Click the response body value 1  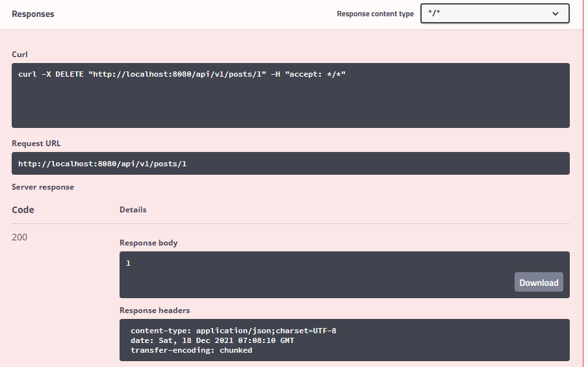pos(128,263)
